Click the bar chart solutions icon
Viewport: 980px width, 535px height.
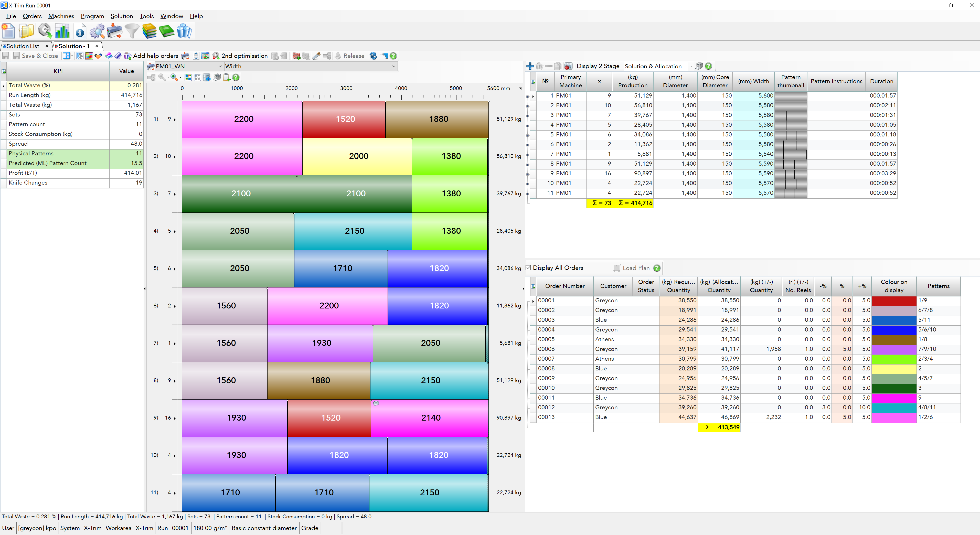(62, 31)
